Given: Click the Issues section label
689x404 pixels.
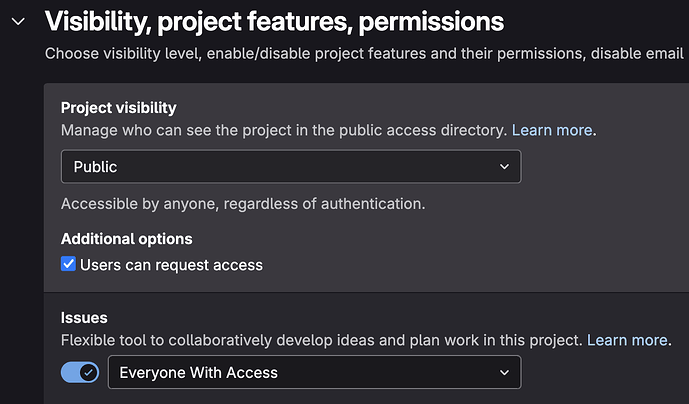Looking at the screenshot, I should [x=84, y=318].
